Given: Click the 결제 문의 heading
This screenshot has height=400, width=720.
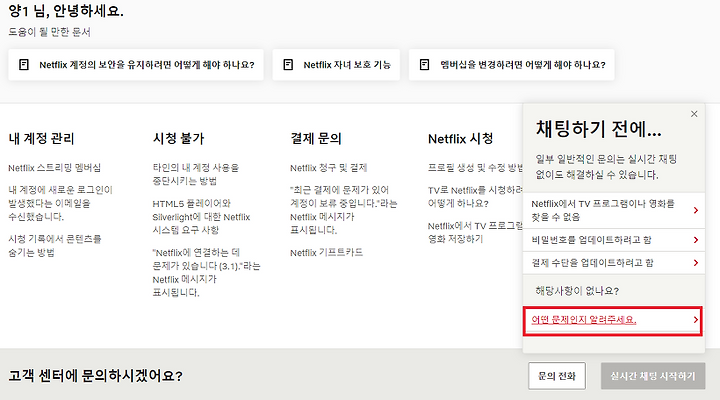Looking at the screenshot, I should [316, 139].
